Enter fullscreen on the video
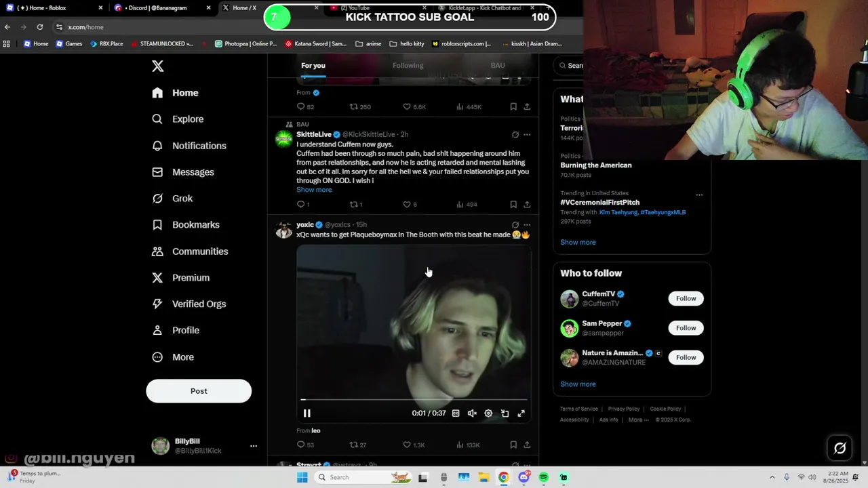This screenshot has width=868, height=488. tap(521, 413)
